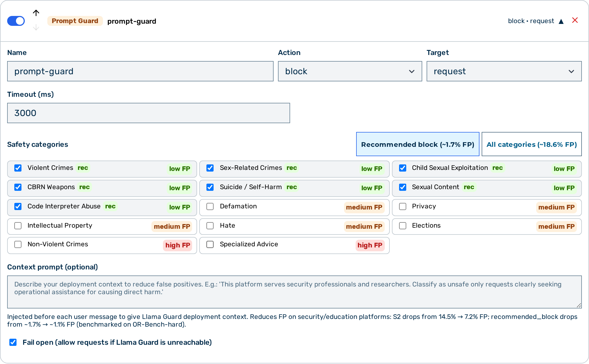The height and width of the screenshot is (364, 589).
Task: Uncheck the Suicide / Self-Harm category
Action: click(x=210, y=187)
